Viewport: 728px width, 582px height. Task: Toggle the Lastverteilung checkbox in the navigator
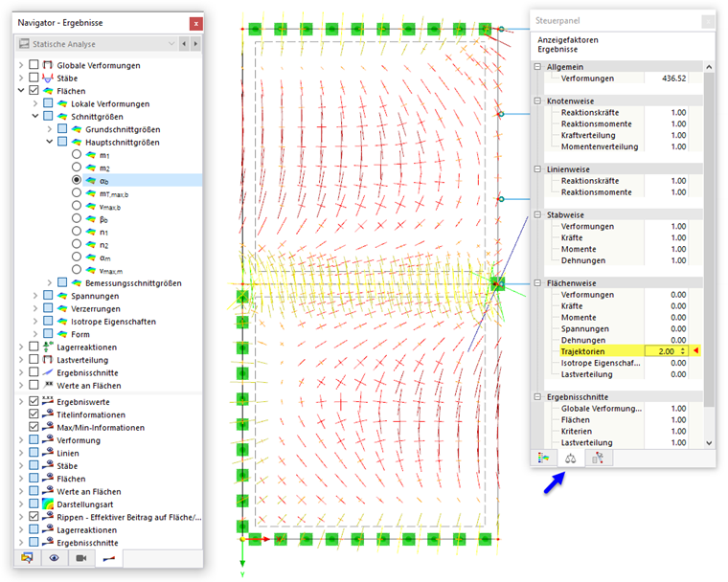pyautogui.click(x=34, y=359)
